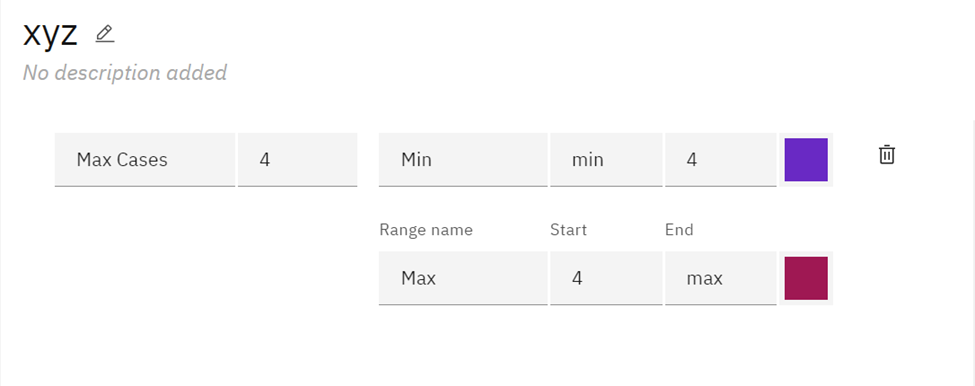Open the crimson color swatch for Max range
The width and height of the screenshot is (975, 386).
[806, 278]
